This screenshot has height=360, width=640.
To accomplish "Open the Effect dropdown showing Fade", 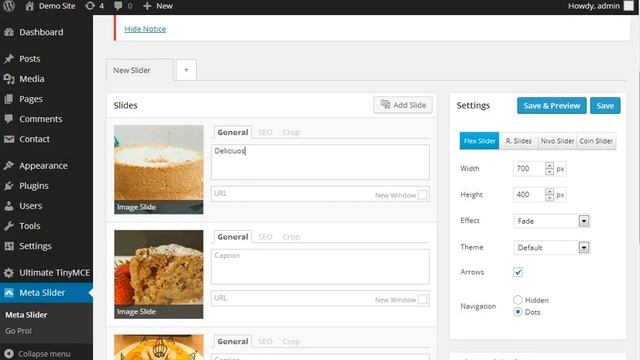I will tap(551, 221).
